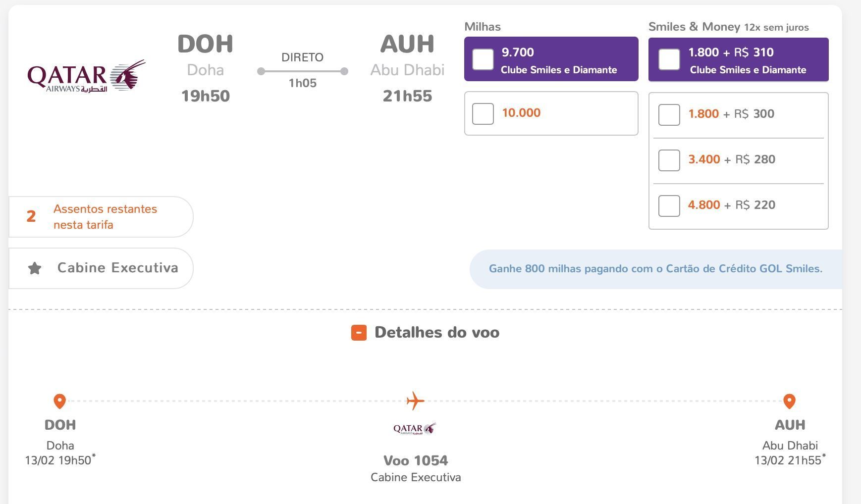This screenshot has height=504, width=861.
Task: Click the AUH destination location pin
Action: coord(789,401)
